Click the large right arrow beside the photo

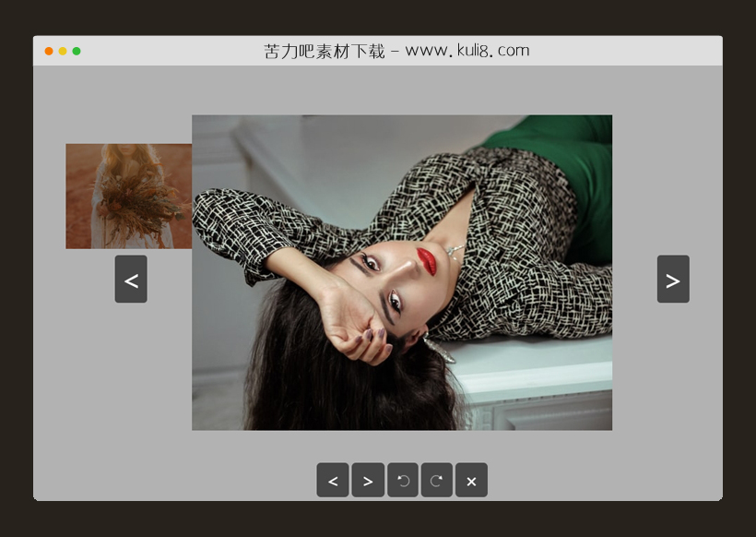click(673, 280)
